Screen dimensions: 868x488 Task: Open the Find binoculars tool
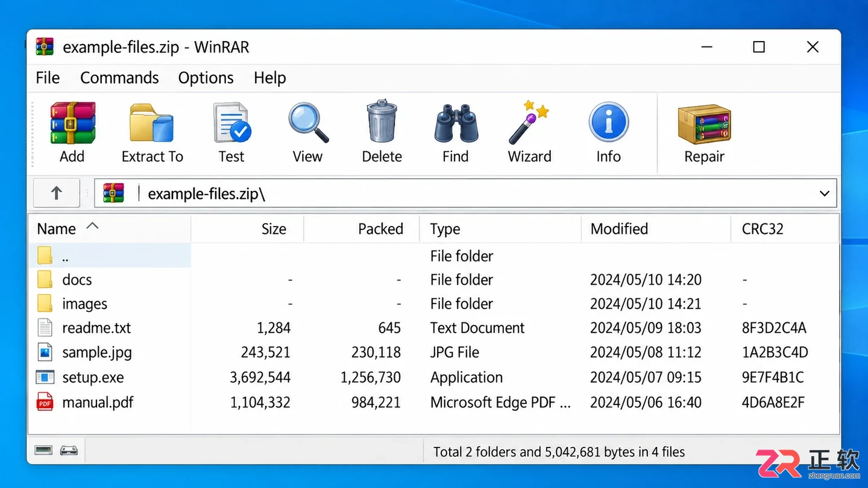(456, 124)
